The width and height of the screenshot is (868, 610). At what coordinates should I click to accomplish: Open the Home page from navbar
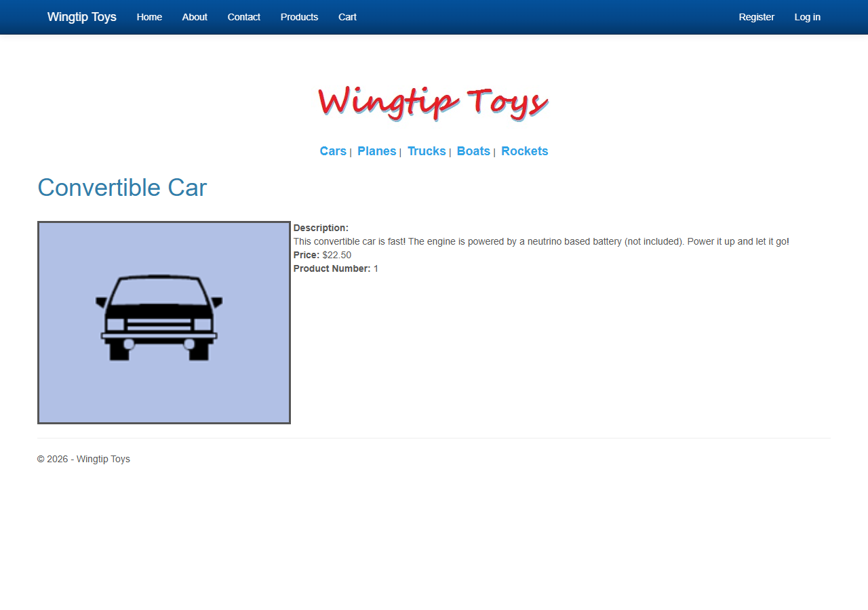coord(149,17)
